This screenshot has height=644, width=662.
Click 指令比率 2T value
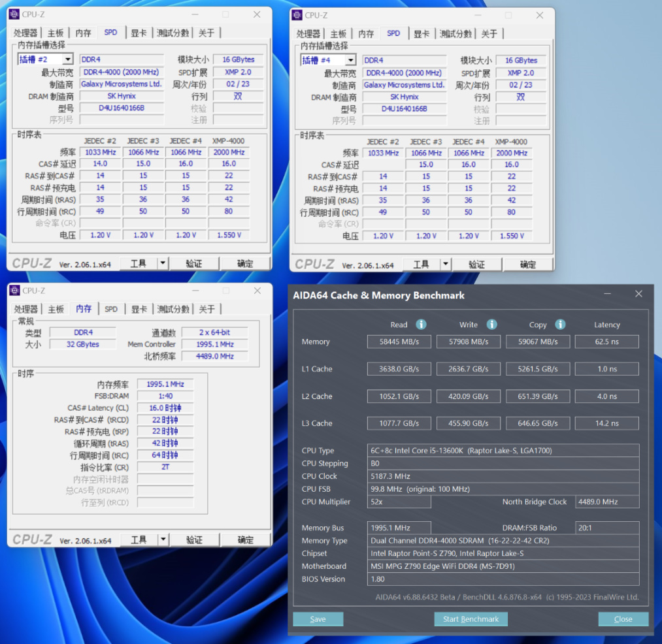pyautogui.click(x=165, y=467)
